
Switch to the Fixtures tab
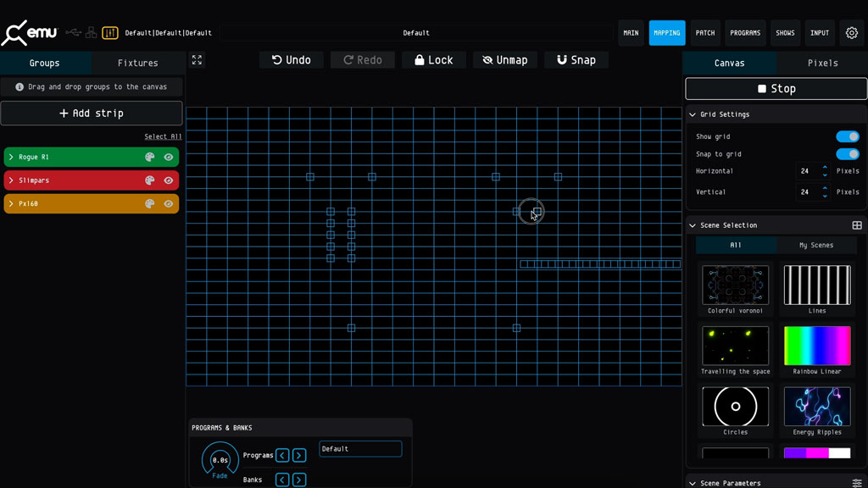[x=137, y=63]
